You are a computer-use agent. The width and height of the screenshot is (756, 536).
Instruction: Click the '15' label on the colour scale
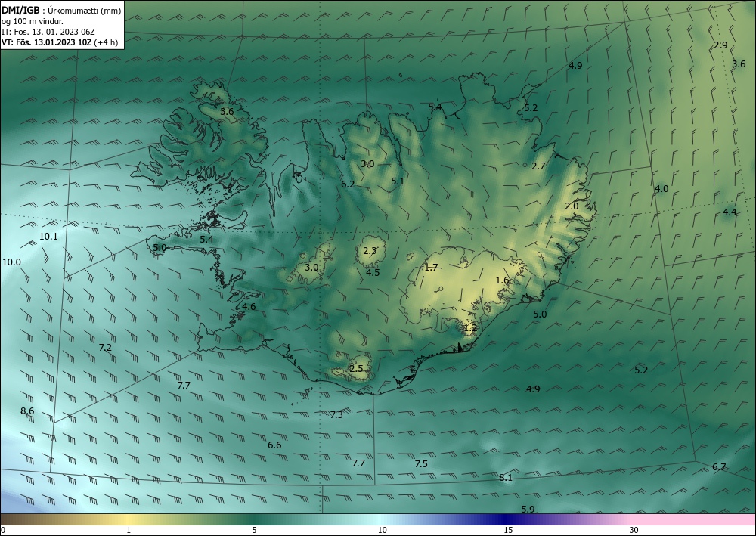[508, 531]
